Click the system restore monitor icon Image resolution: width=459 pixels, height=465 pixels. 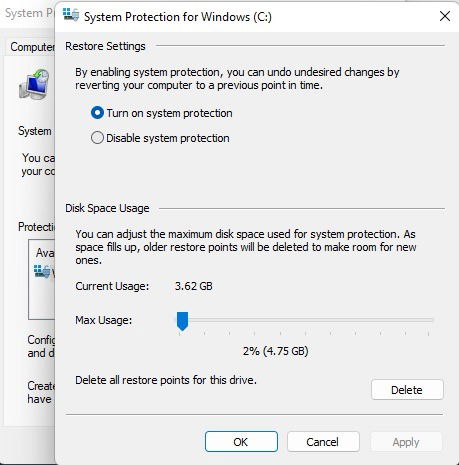click(x=34, y=85)
